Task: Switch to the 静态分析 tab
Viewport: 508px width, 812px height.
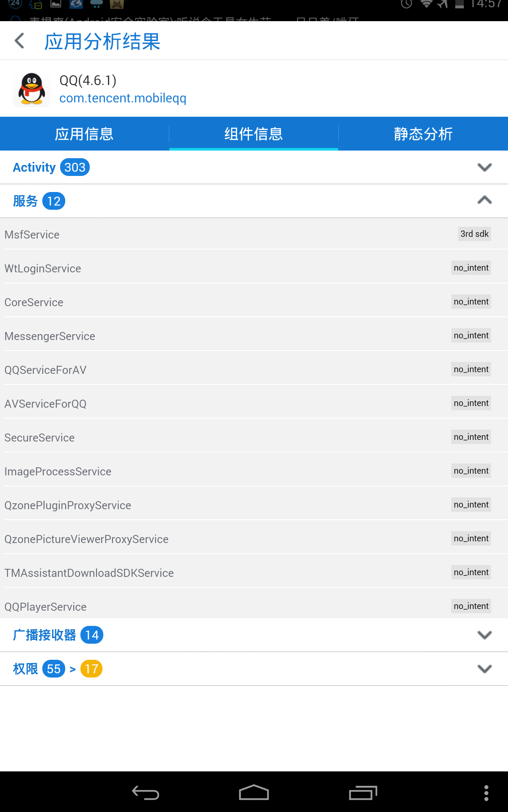Action: (423, 134)
